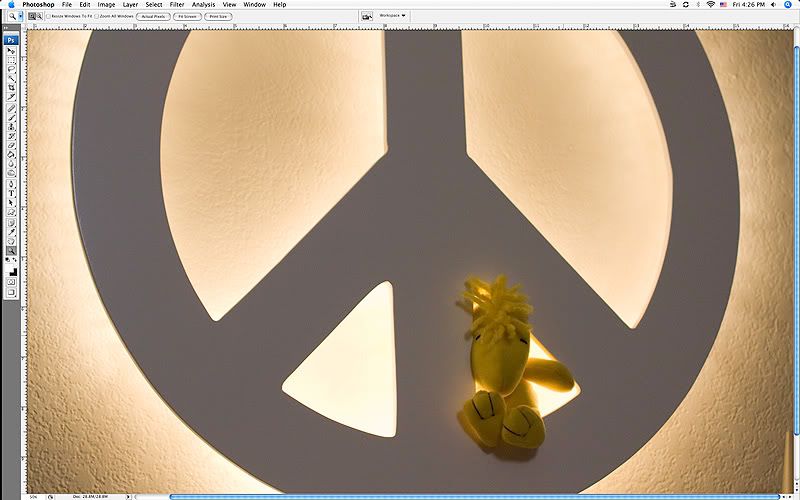Toggle Zoom All Windows checkbox
Image resolution: width=800 pixels, height=500 pixels.
96,17
